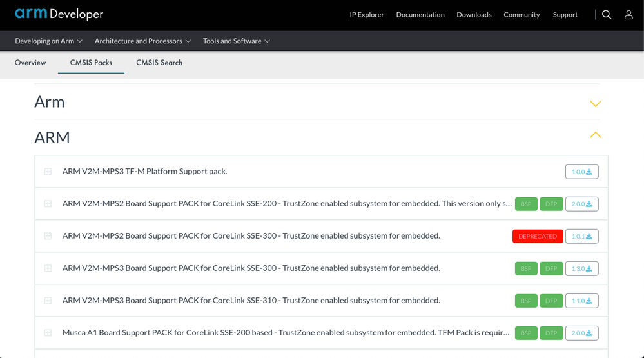Viewport: 644px width, 358px height.
Task: Click BSP badge on V2M-MPS3 SSE-310 row
Action: coord(526,301)
